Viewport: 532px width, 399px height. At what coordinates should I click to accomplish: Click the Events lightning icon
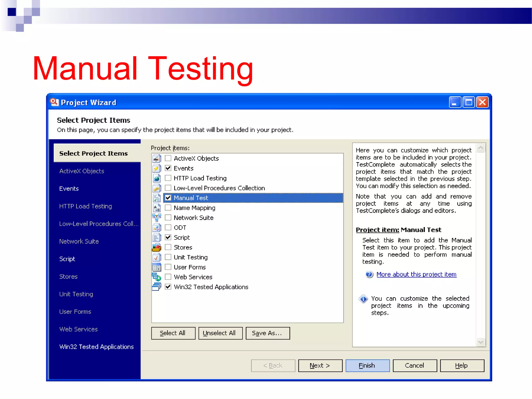point(157,168)
